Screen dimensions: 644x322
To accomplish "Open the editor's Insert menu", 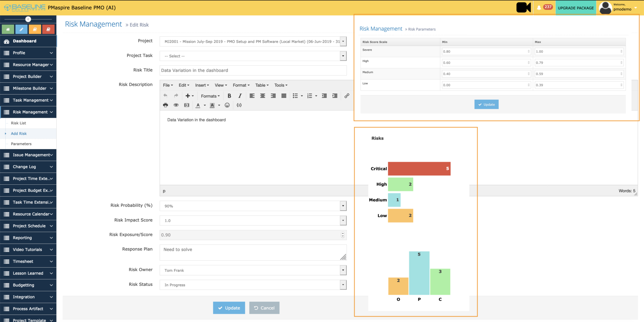I will coord(202,85).
